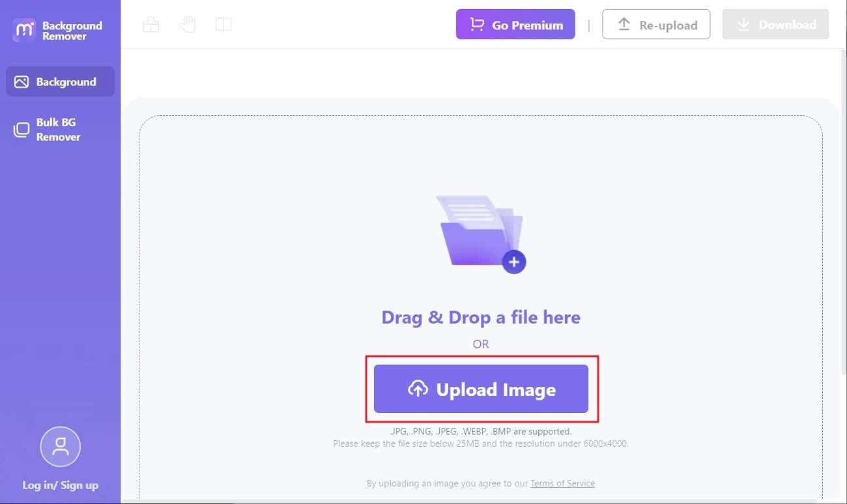This screenshot has height=504, width=847.
Task: Switch to Bulk BG Remover
Action: [60, 130]
